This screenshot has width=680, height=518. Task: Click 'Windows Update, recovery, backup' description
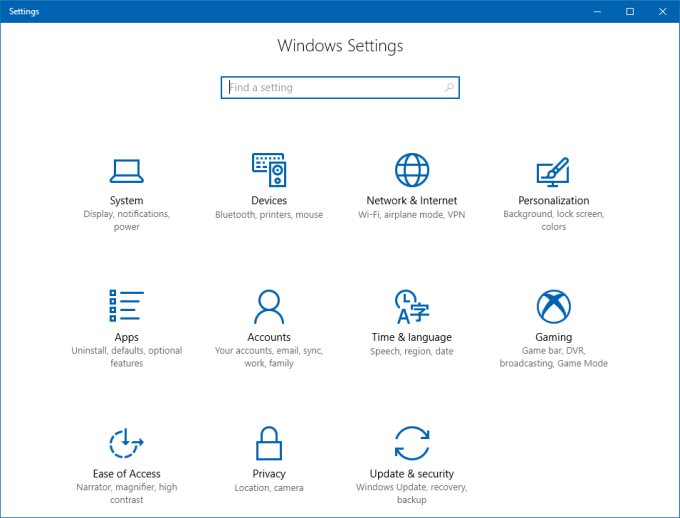412,493
